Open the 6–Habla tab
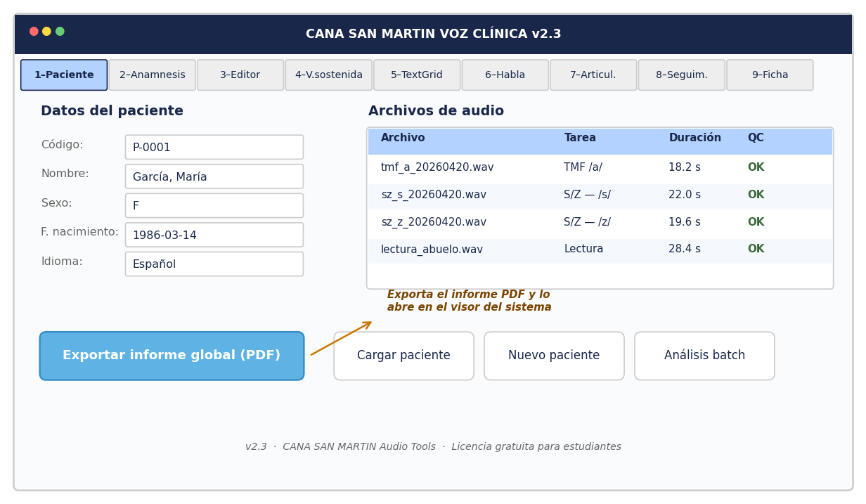Screen dimensions: 866x504 (505, 75)
